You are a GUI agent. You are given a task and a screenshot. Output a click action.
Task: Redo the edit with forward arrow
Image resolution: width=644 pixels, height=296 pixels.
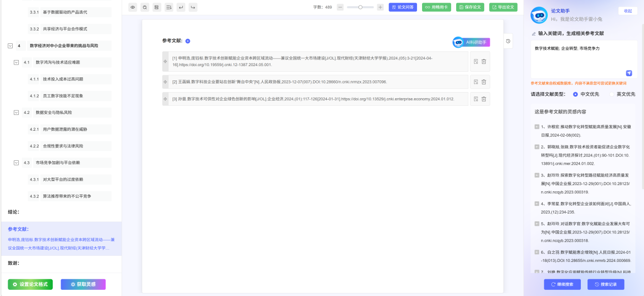193,7
